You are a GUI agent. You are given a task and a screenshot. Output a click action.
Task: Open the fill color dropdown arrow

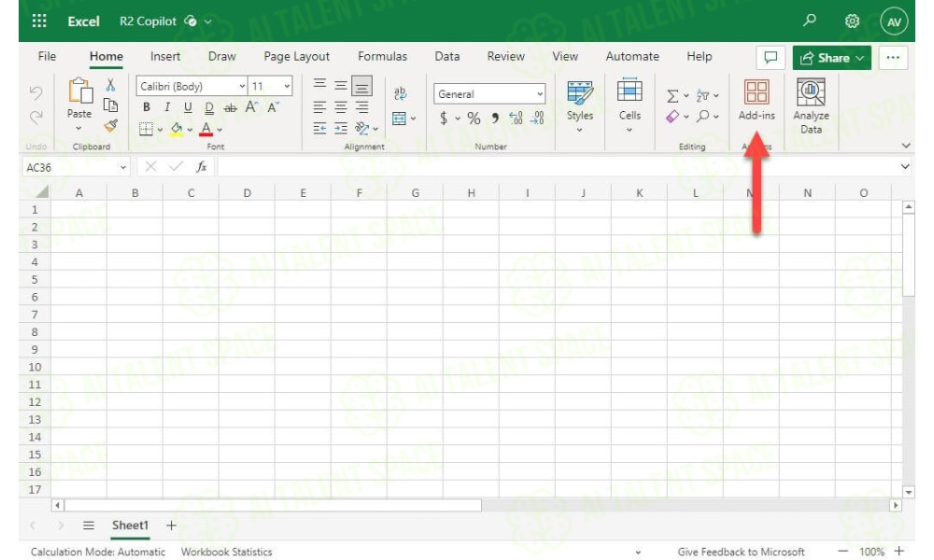coord(190,130)
